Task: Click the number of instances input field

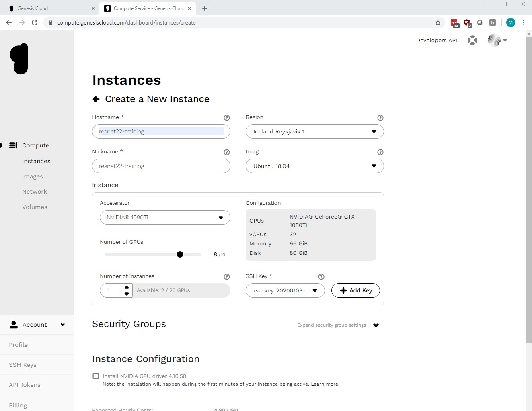Action: 111,290
